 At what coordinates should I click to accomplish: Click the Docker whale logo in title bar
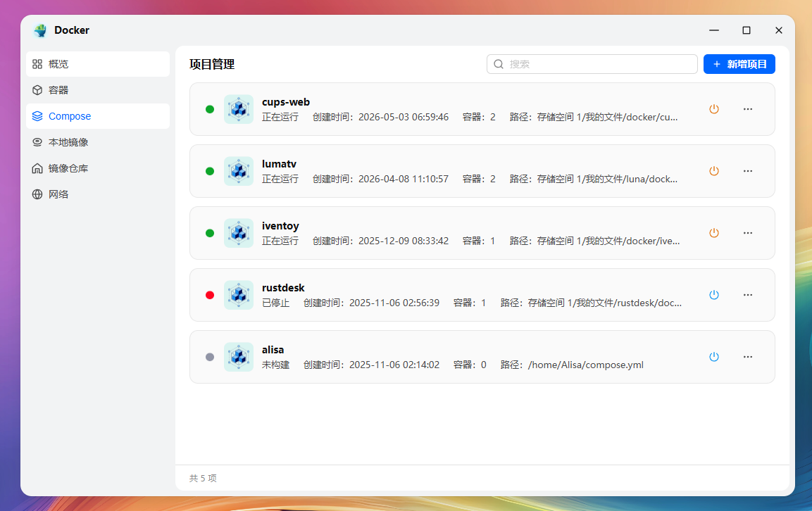coord(40,30)
